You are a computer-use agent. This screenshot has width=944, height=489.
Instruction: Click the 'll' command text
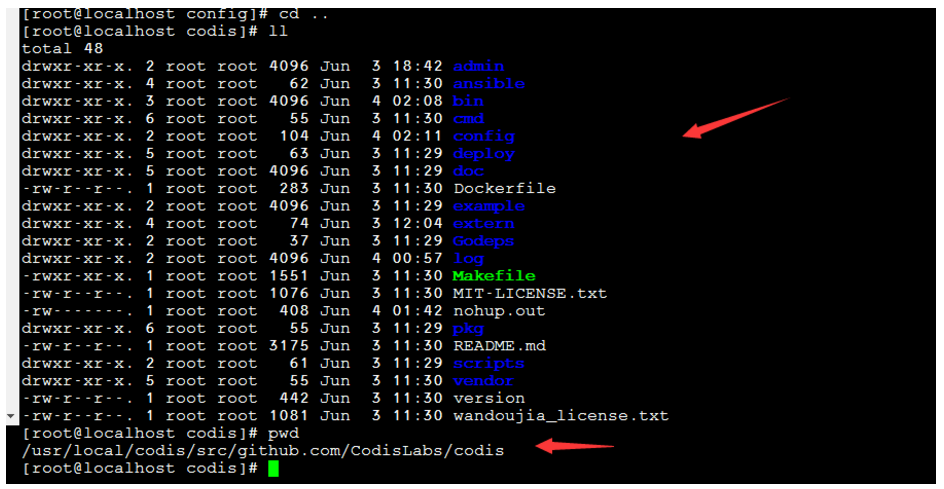(x=278, y=31)
